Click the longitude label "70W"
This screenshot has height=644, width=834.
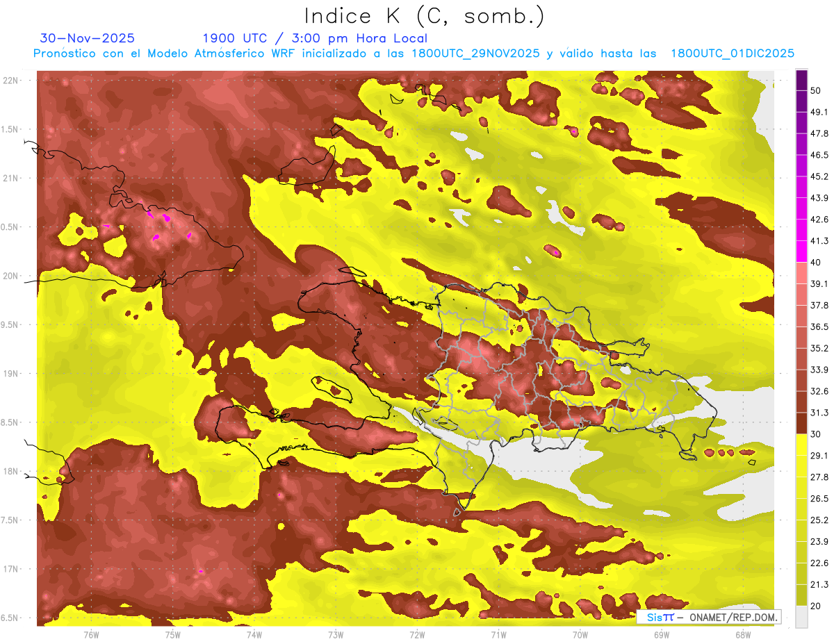pos(580,635)
